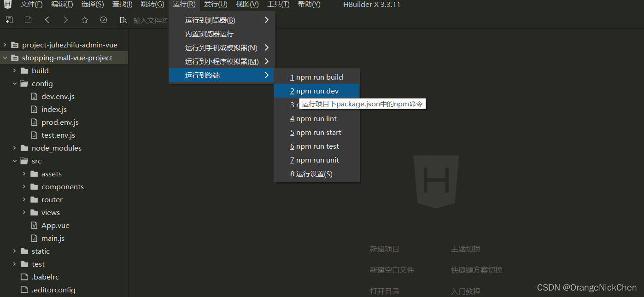The width and height of the screenshot is (644, 297).
Task: Click 新建空白文件 link
Action: [392, 270]
